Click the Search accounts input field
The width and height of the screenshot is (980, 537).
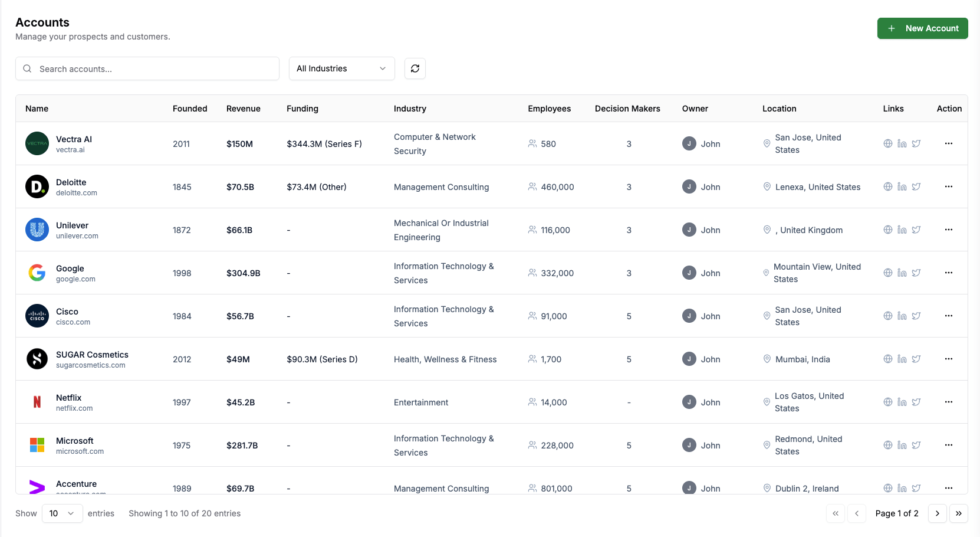click(x=147, y=68)
